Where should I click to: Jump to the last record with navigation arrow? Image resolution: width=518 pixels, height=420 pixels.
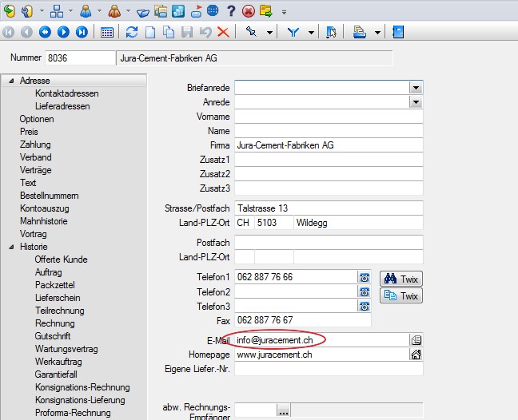point(82,32)
